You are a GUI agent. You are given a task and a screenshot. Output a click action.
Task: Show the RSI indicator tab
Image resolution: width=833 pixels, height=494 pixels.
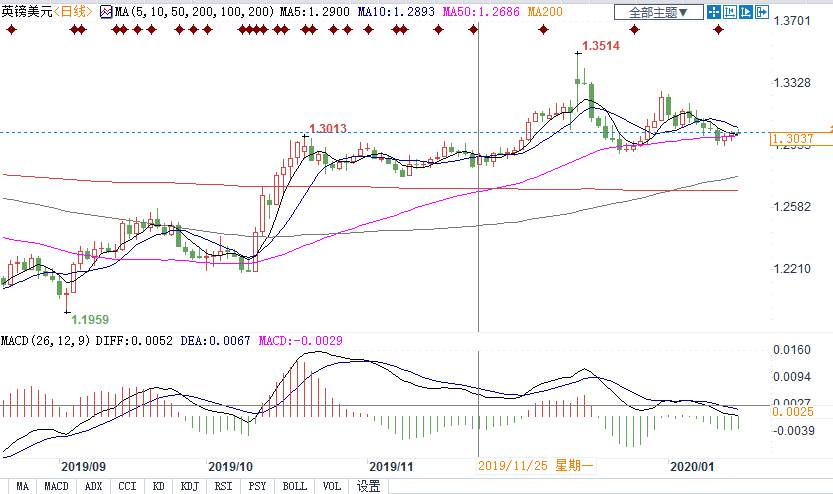pyautogui.click(x=224, y=486)
